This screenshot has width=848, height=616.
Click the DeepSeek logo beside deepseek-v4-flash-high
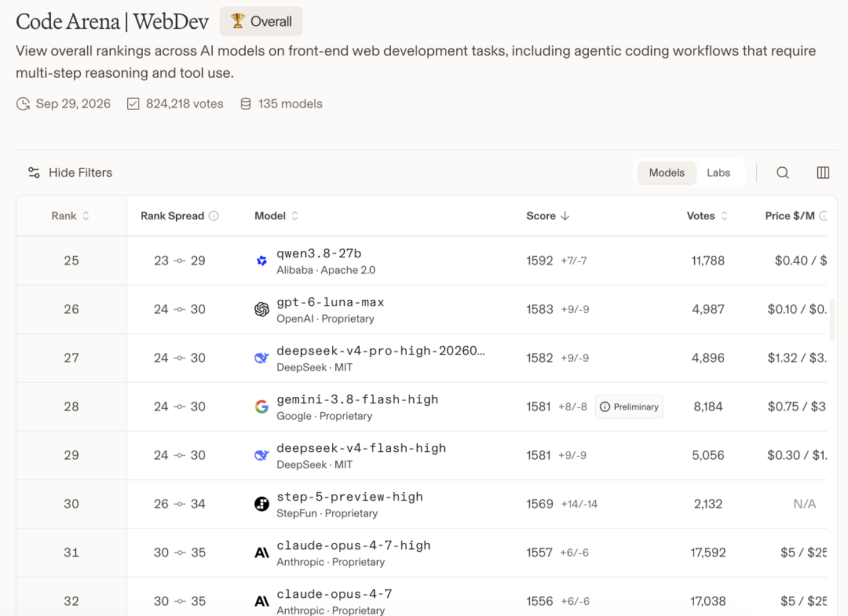tap(262, 455)
